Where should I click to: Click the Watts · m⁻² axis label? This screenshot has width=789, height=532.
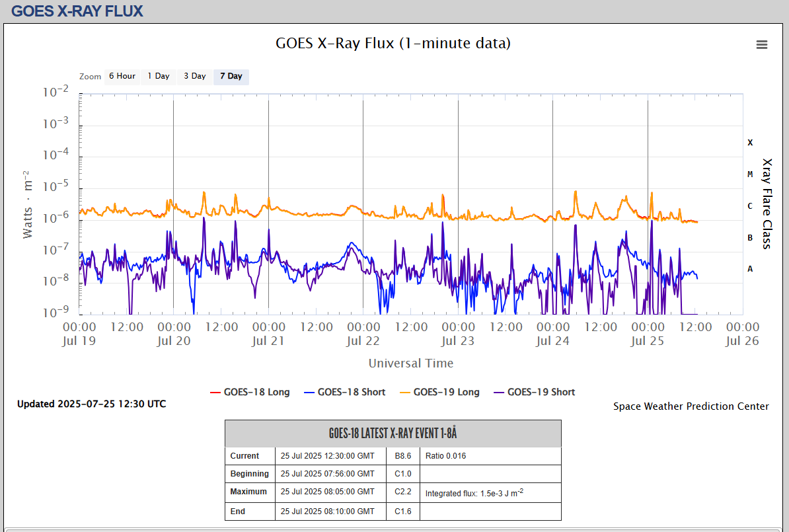pyautogui.click(x=28, y=204)
